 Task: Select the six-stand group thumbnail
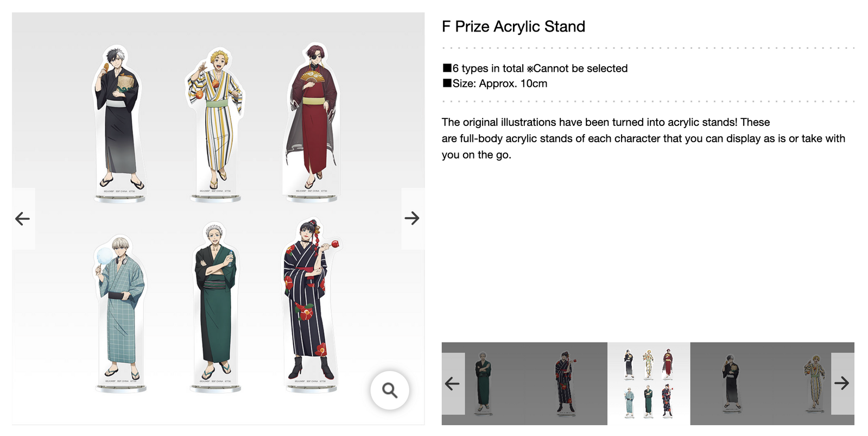click(649, 383)
